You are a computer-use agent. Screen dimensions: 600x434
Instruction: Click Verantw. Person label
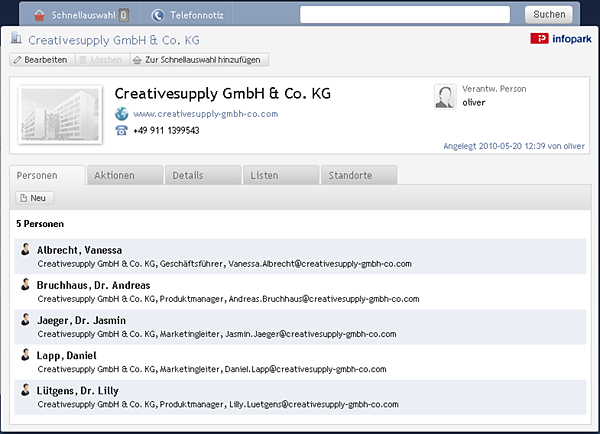click(x=494, y=89)
